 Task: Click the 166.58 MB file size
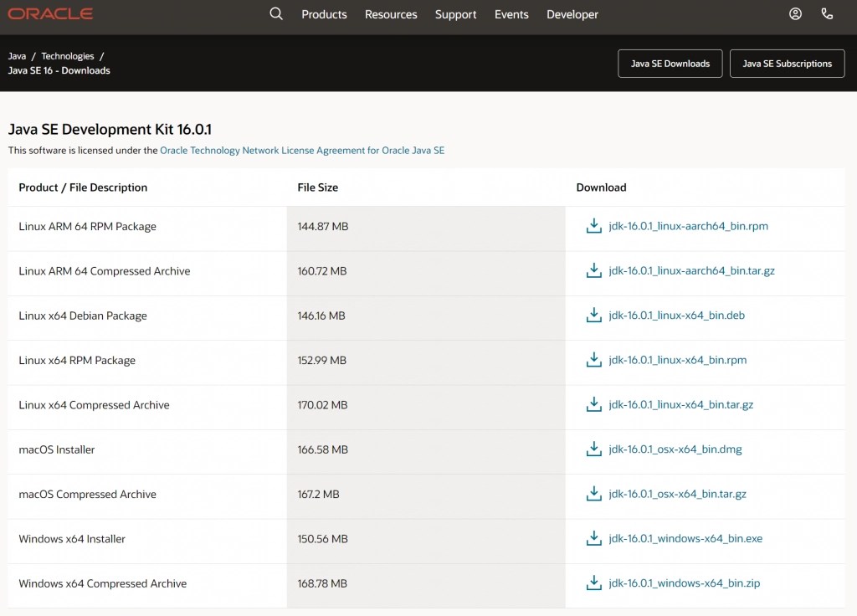click(322, 449)
